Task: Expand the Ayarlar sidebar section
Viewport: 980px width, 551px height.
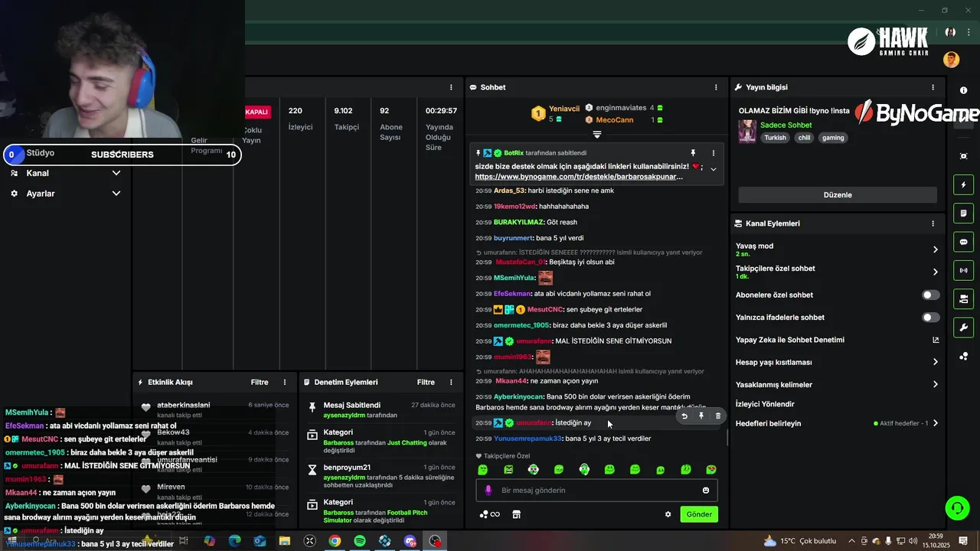Action: pyautogui.click(x=65, y=194)
